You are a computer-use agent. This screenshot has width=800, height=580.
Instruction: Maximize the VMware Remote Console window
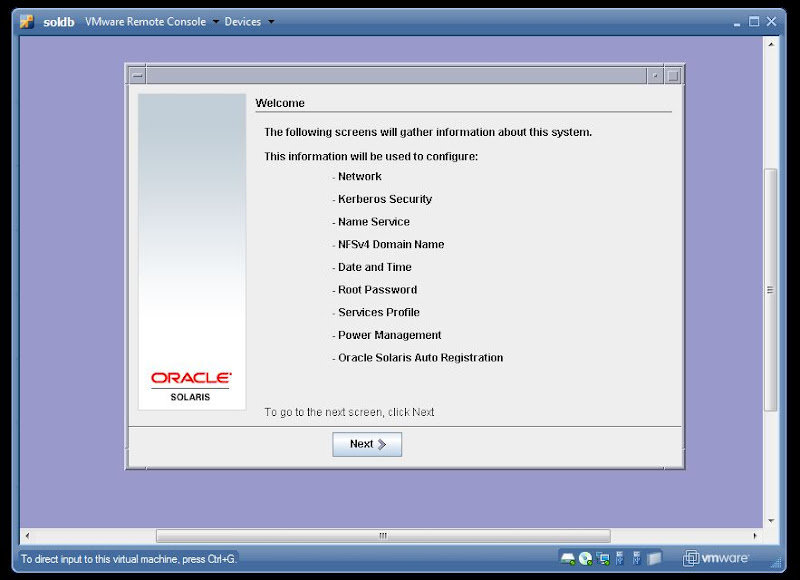coord(754,21)
